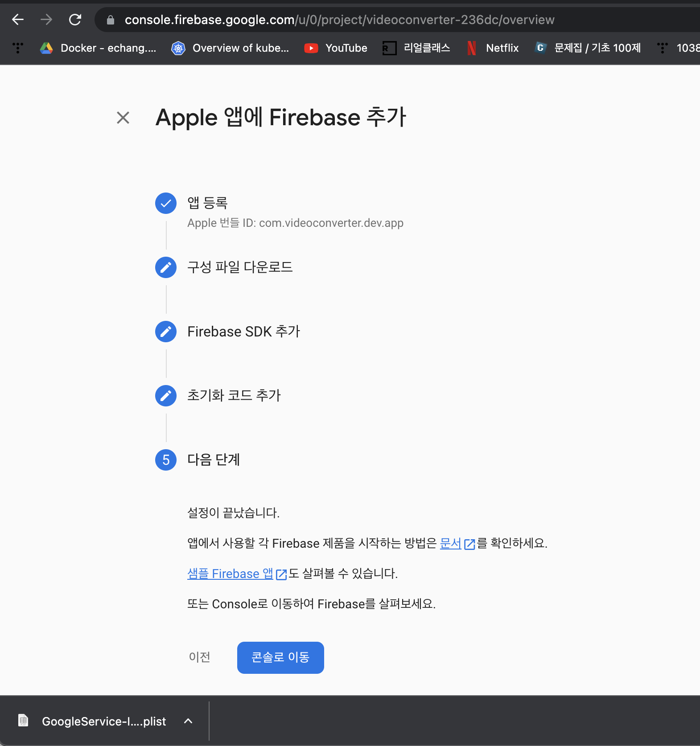Image resolution: width=700 pixels, height=746 pixels.
Task: Click the 이전 button
Action: tap(200, 657)
